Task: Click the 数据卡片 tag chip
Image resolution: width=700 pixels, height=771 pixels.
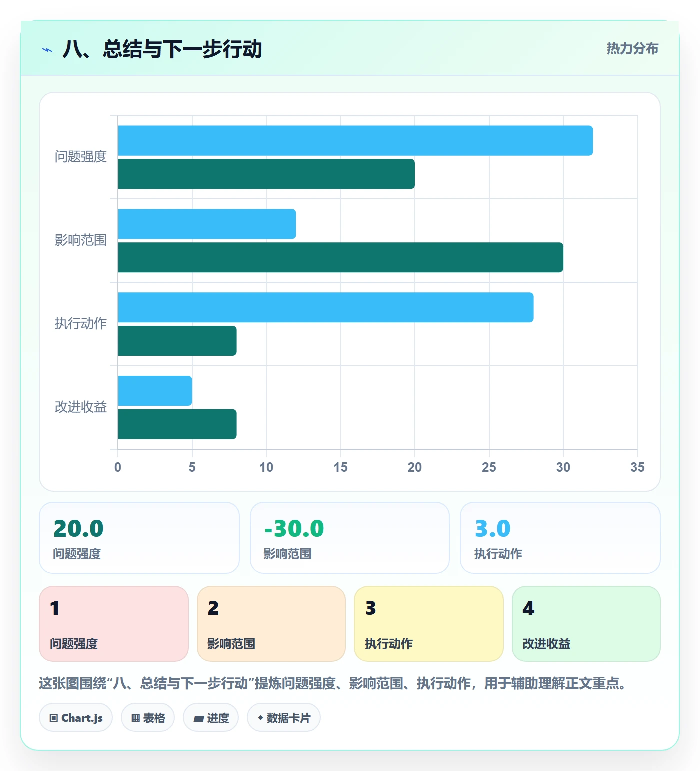Action: (284, 718)
